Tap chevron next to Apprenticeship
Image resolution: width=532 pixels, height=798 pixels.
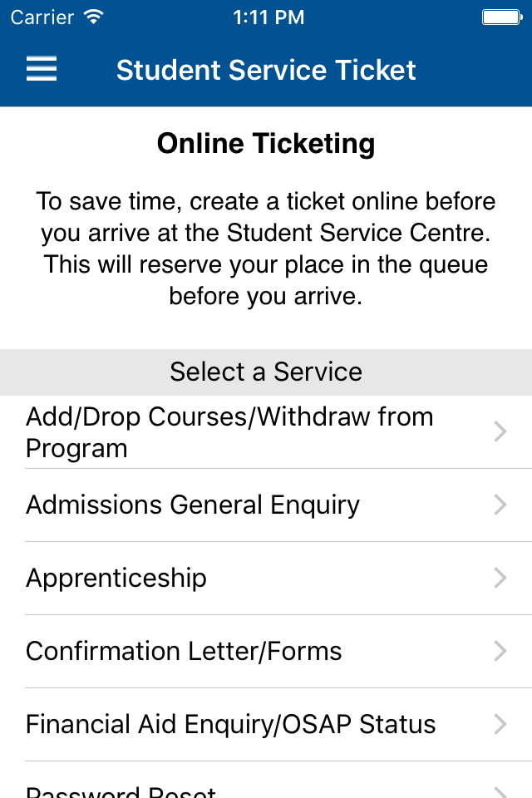(x=500, y=579)
